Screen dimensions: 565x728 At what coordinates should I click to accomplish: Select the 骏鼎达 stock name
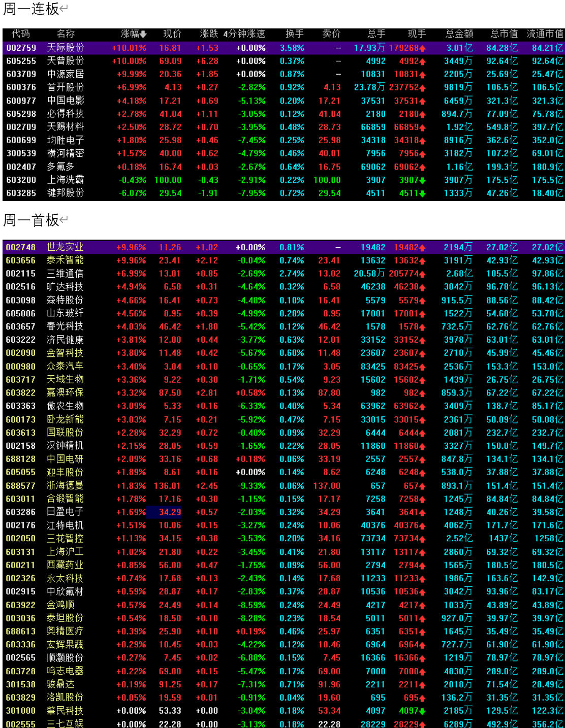(x=61, y=684)
